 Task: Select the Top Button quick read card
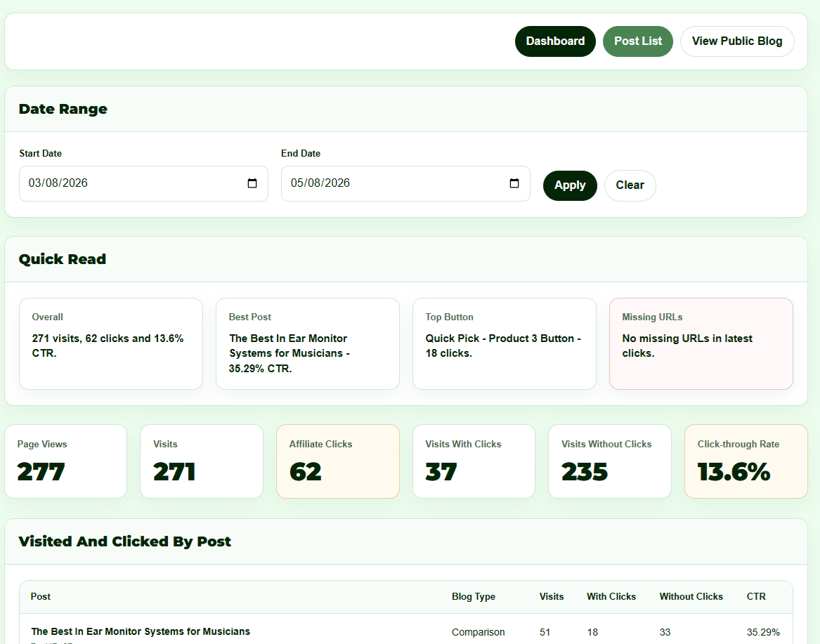tap(504, 343)
